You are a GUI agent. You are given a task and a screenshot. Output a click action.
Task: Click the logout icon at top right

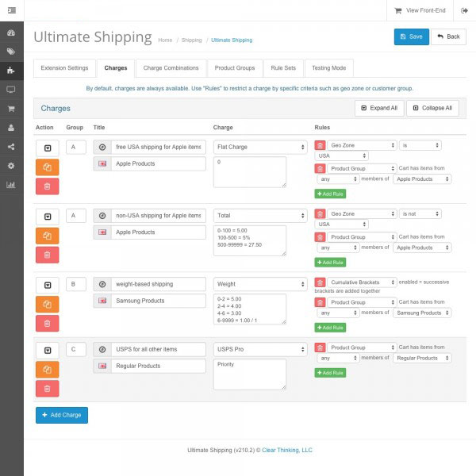465,10
